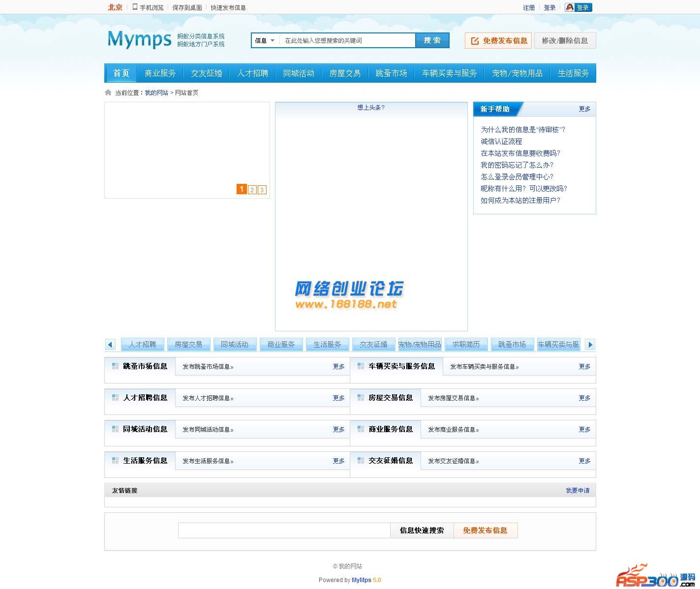Focus the header keyword search field
This screenshot has height=589, width=700.
(347, 40)
